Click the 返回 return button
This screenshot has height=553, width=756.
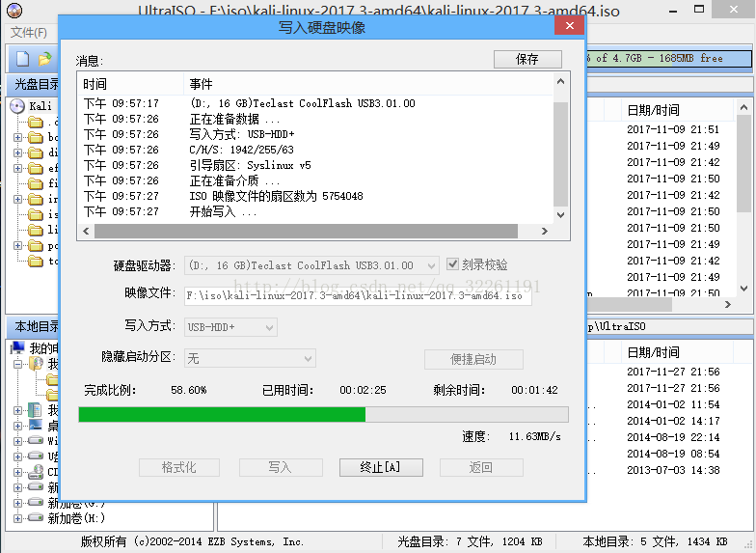[481, 467]
